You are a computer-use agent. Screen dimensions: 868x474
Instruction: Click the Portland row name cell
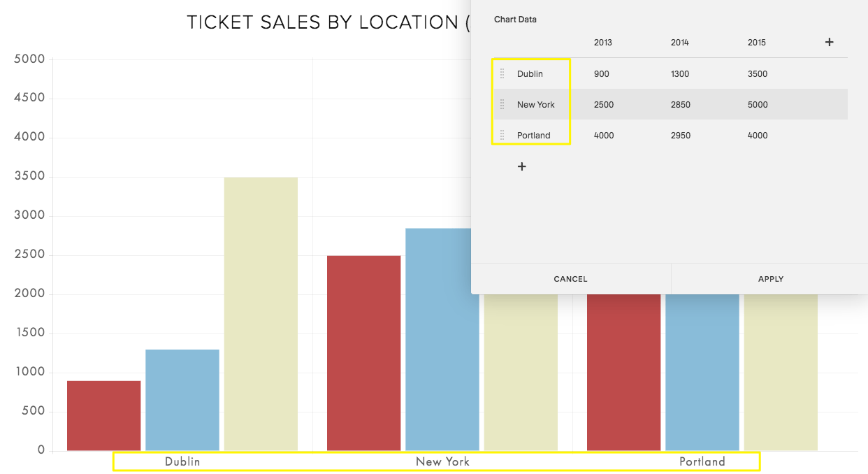pos(533,135)
